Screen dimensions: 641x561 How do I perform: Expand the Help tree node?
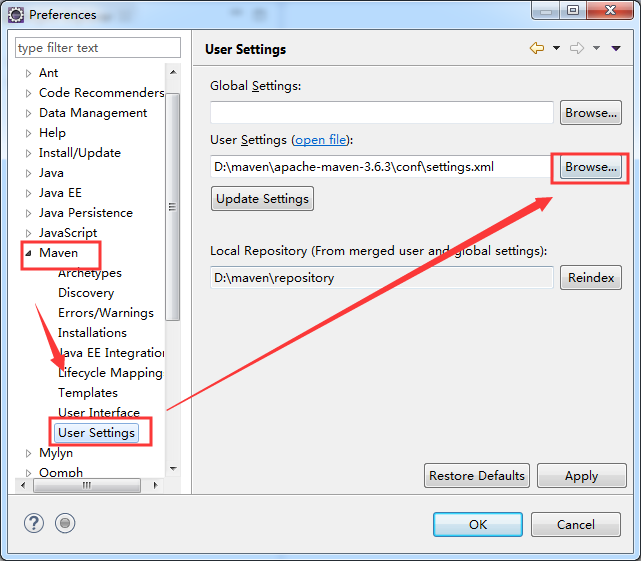tap(28, 133)
